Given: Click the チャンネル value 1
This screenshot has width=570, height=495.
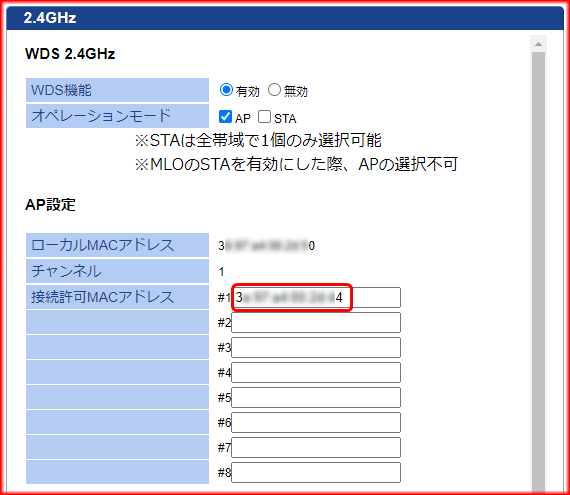Looking at the screenshot, I should pos(221,271).
